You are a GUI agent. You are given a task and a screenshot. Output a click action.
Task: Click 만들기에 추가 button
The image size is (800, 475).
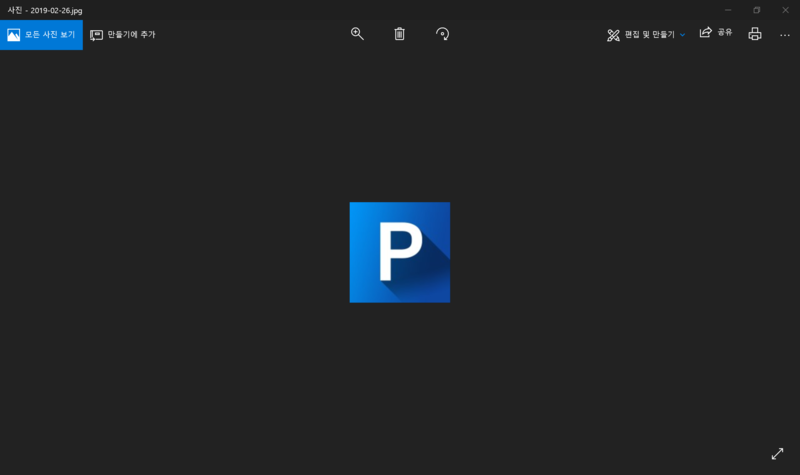[x=123, y=35]
